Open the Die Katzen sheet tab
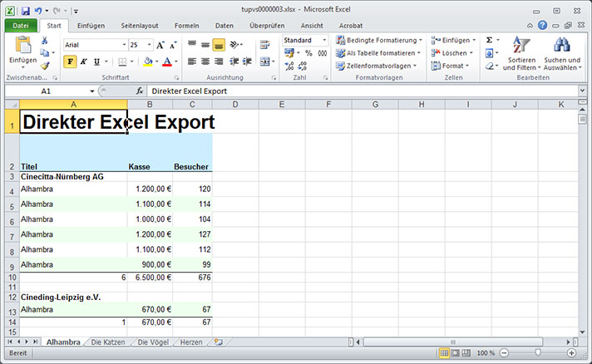 click(108, 342)
